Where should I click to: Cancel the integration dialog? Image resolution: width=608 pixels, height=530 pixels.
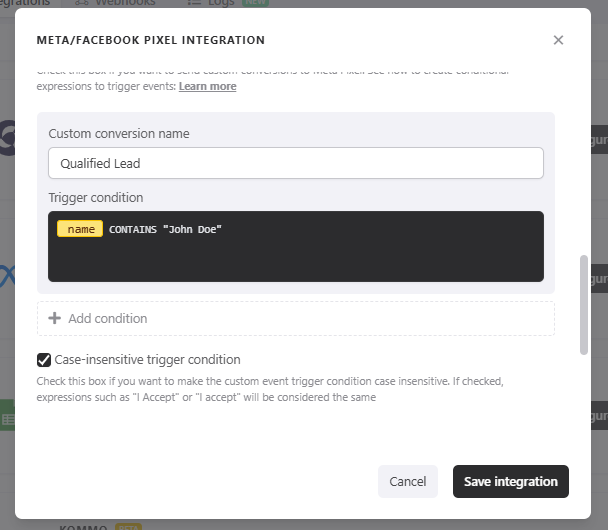(407, 481)
